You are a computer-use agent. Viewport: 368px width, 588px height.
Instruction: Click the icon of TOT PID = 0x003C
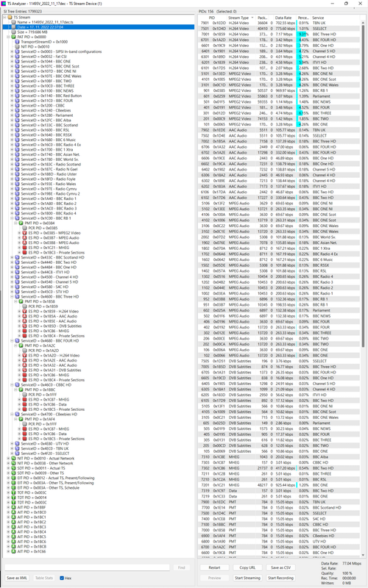point(13,492)
